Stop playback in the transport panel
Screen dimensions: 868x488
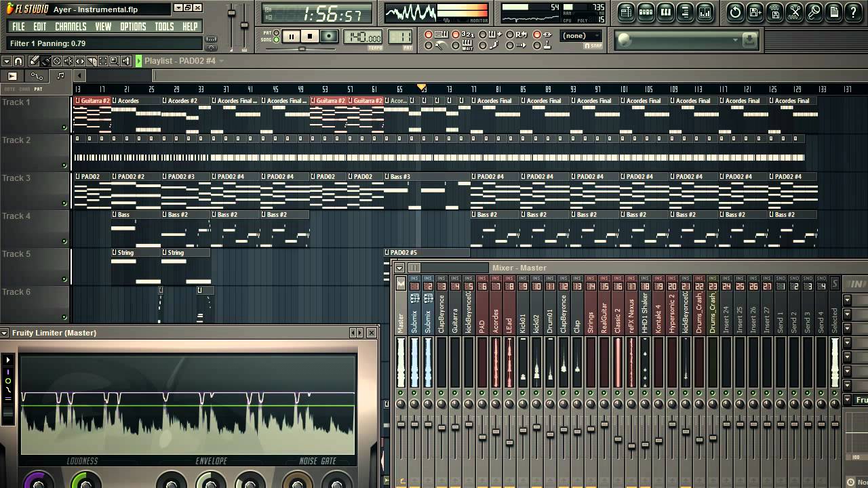[310, 37]
